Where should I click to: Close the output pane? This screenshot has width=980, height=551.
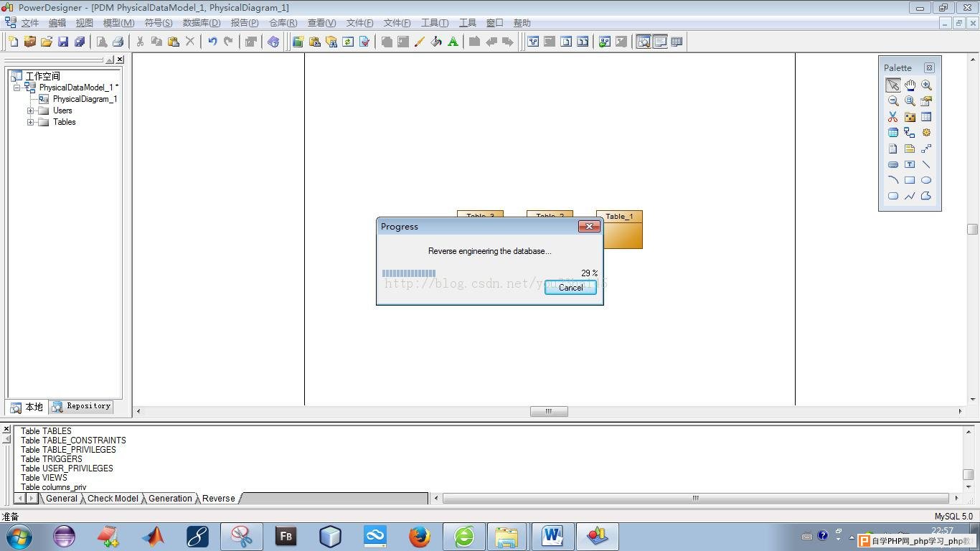coord(6,429)
